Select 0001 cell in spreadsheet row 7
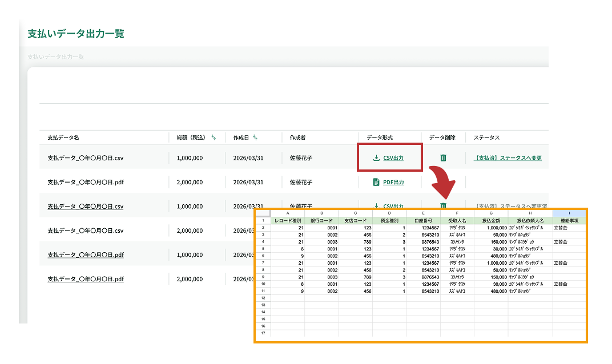612x364 pixels. coord(321,263)
